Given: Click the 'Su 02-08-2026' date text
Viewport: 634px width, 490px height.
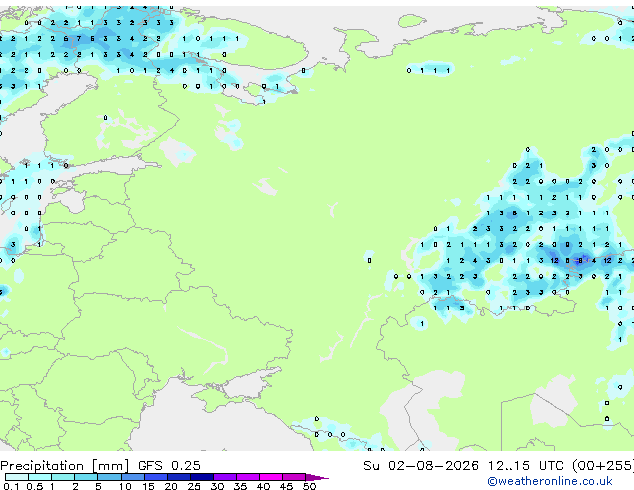Looking at the screenshot, I should click(421, 465).
